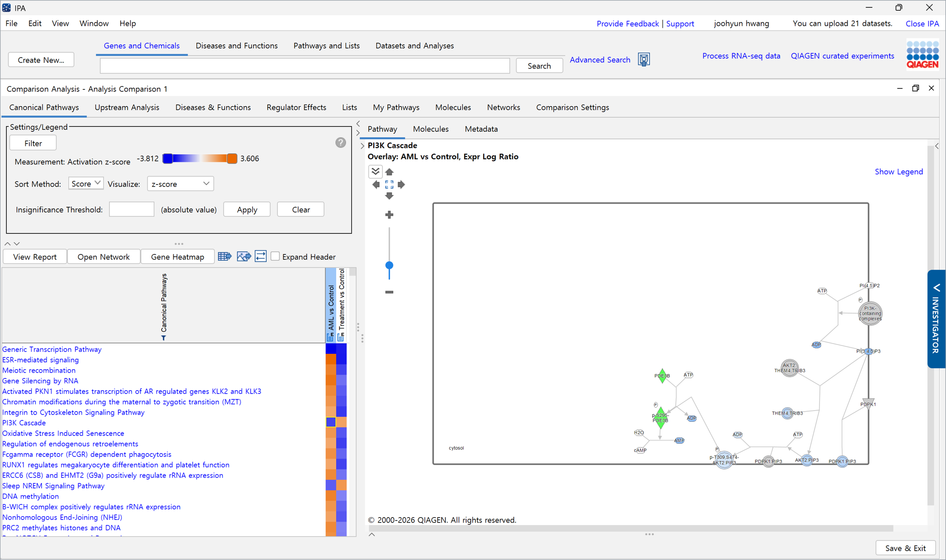Click the View Report button
946x560 pixels.
click(x=35, y=256)
